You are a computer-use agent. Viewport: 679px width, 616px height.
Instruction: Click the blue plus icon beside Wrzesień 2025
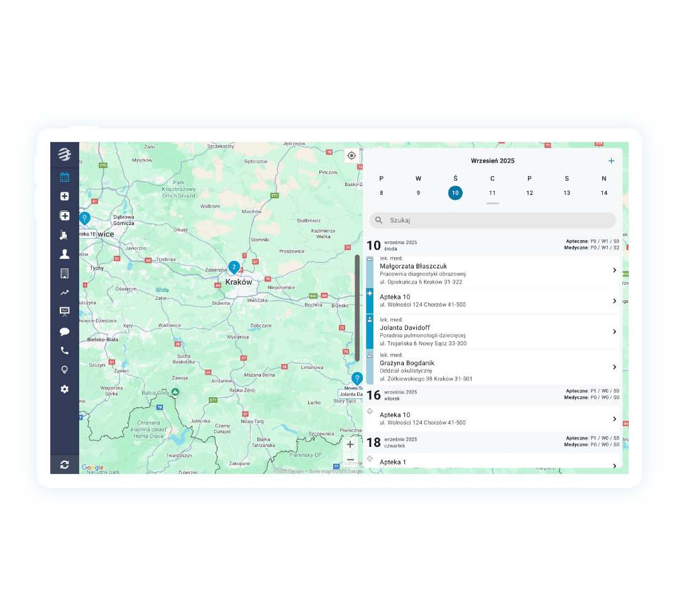pyautogui.click(x=611, y=161)
